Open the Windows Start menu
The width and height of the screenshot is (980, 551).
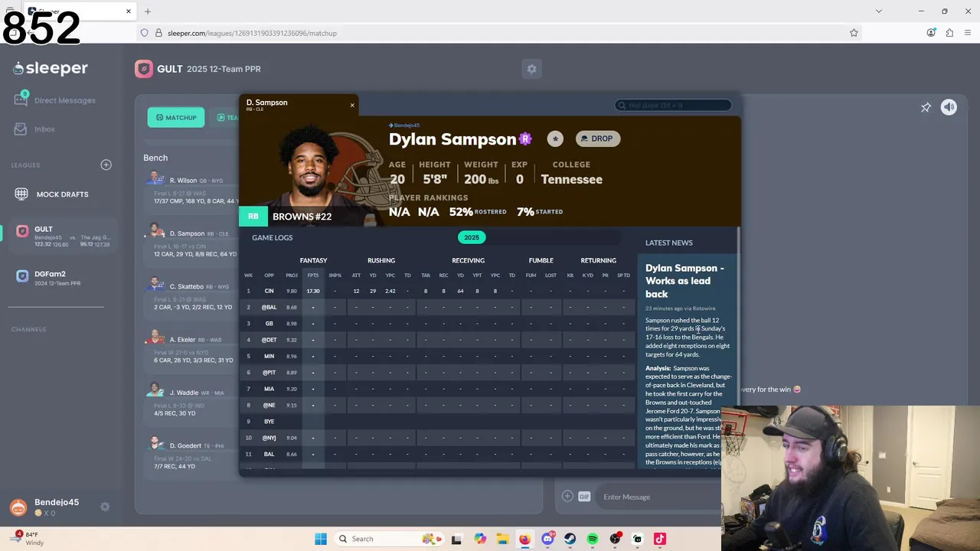point(321,539)
